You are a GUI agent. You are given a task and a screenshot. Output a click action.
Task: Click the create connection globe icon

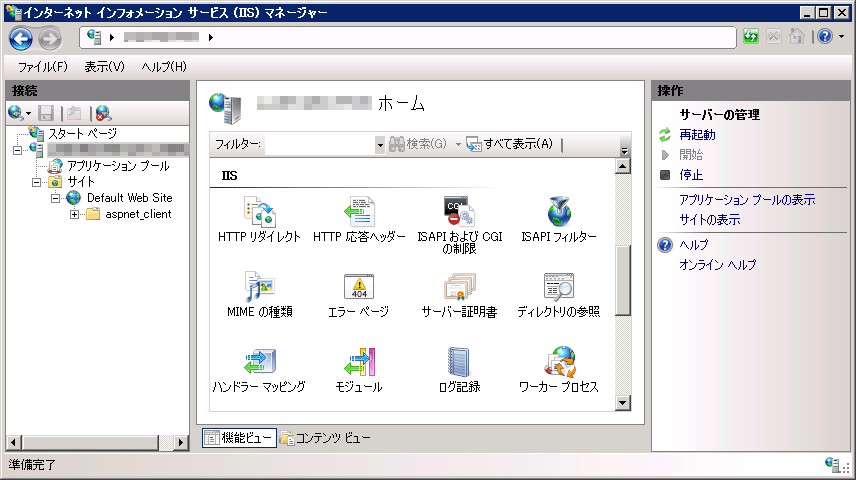[x=15, y=113]
